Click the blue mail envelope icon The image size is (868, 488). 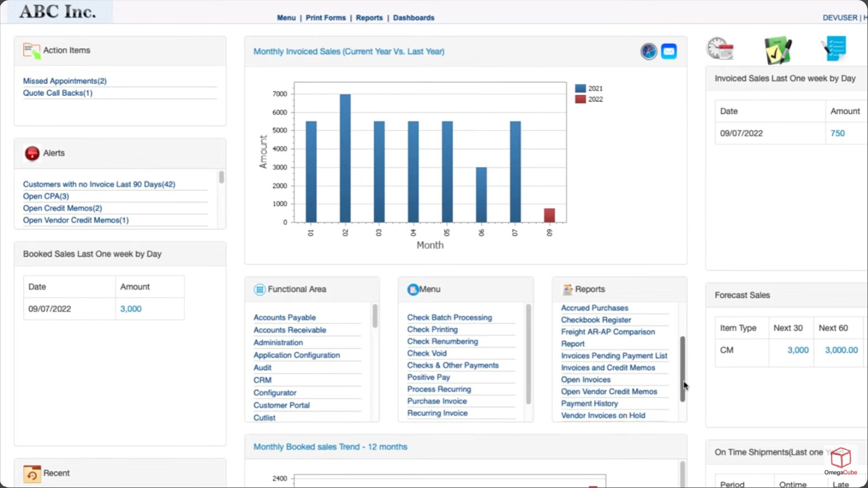click(x=669, y=51)
